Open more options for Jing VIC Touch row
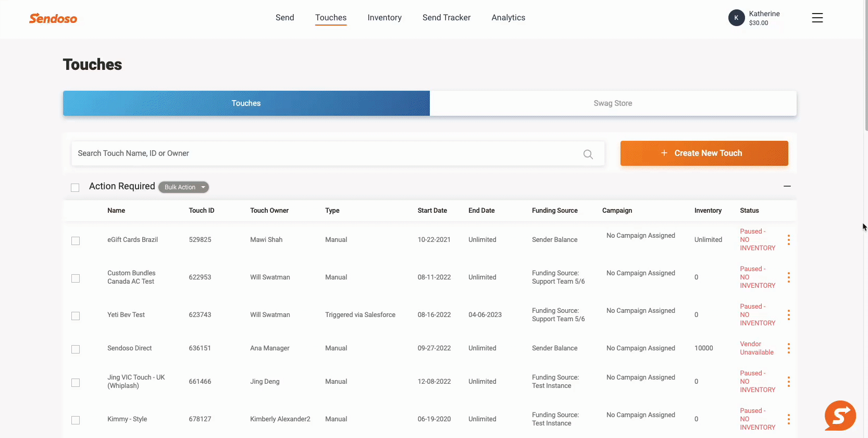 click(789, 382)
